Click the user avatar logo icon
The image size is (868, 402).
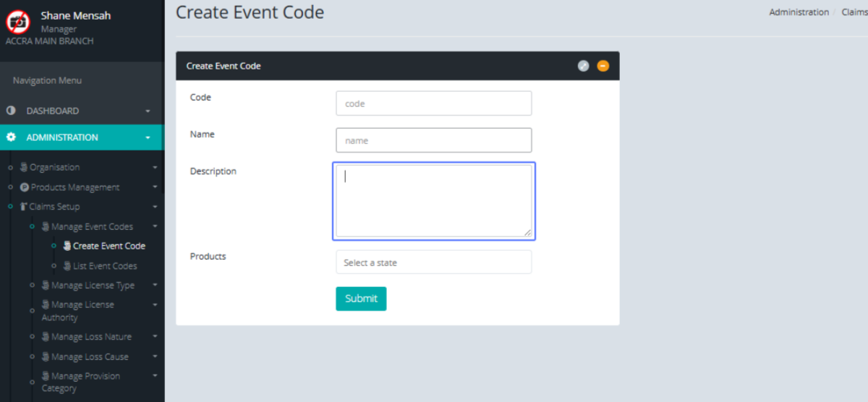(18, 22)
